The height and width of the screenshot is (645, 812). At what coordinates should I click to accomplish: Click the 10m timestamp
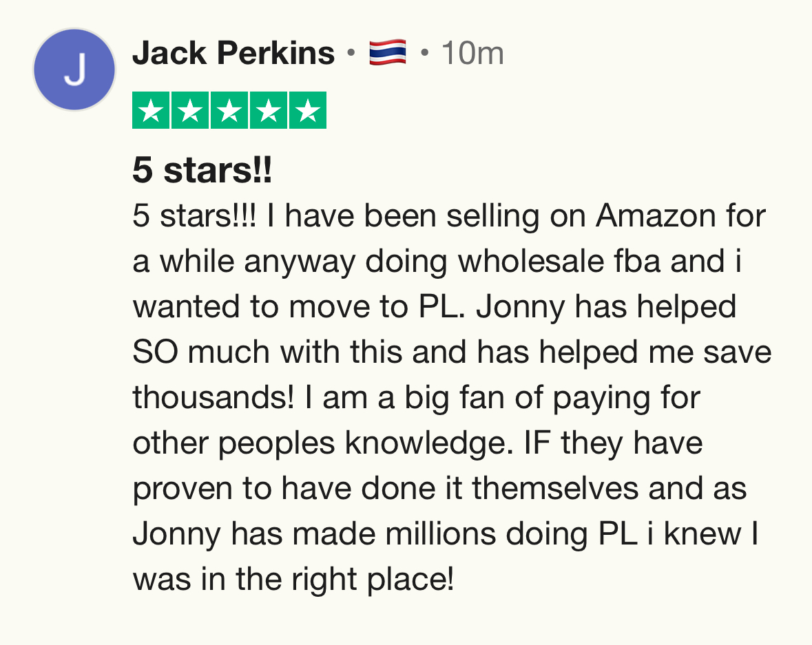(x=472, y=53)
